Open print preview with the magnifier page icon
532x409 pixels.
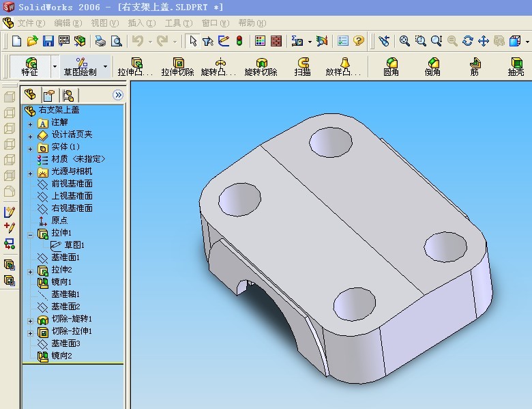pos(117,41)
